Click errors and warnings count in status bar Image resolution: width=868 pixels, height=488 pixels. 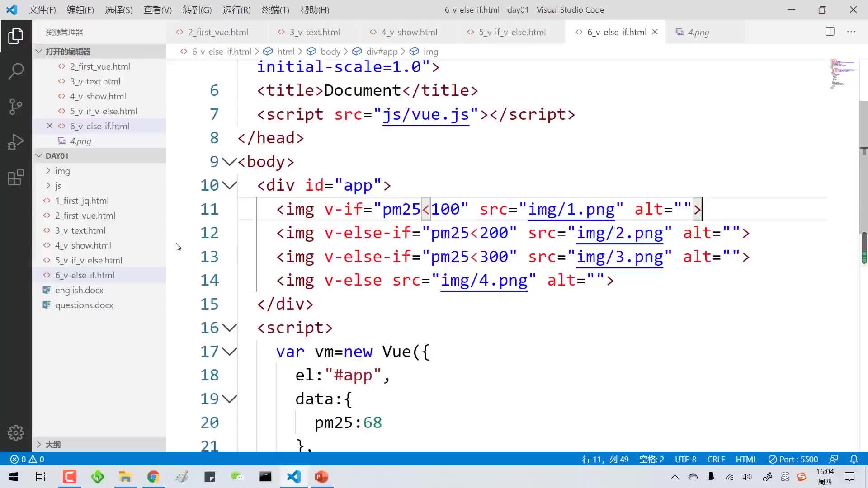(27, 459)
